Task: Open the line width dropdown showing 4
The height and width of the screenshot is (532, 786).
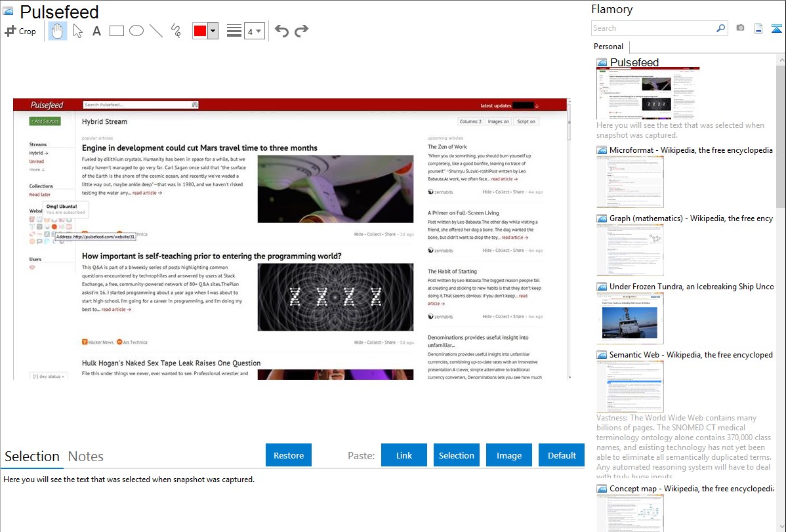Action: pos(254,31)
